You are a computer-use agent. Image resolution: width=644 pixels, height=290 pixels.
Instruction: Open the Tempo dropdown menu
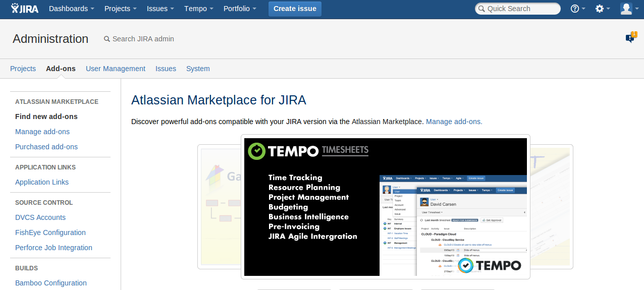click(198, 9)
